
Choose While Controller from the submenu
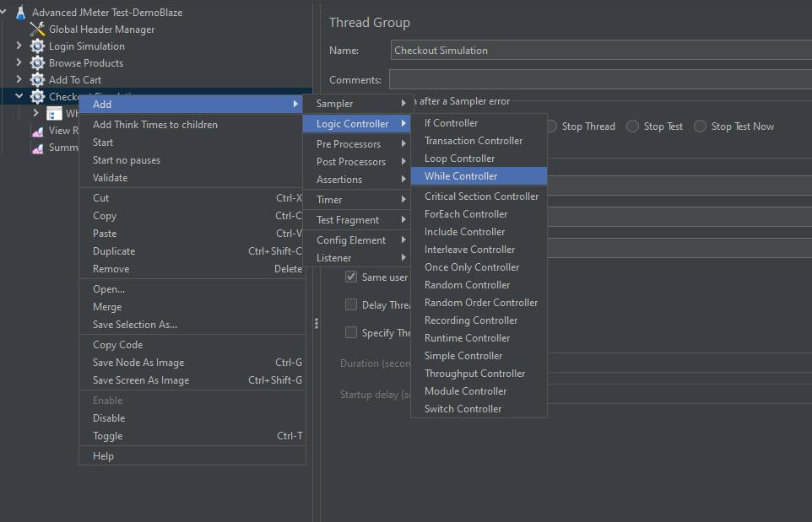(479, 176)
